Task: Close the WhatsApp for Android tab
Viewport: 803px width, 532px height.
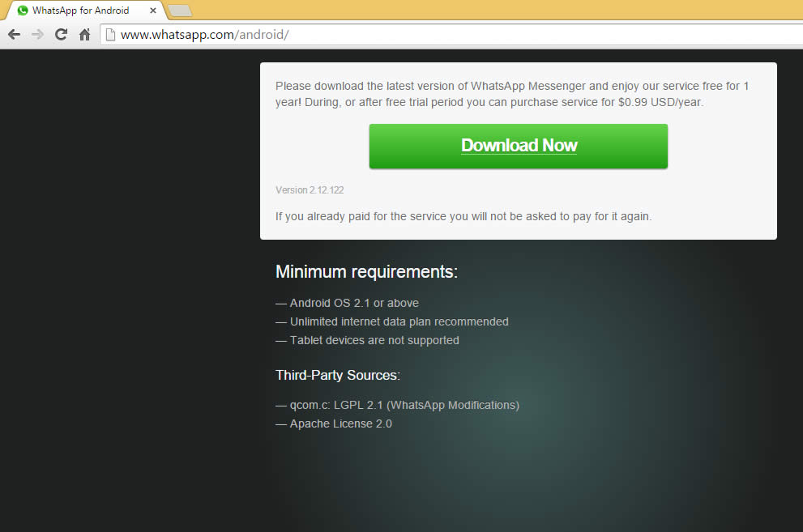Action: 153,11
